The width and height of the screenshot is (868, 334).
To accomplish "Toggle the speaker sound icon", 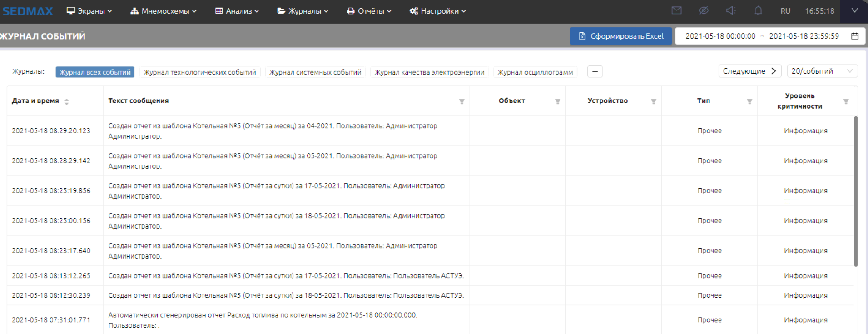I will pyautogui.click(x=731, y=10).
